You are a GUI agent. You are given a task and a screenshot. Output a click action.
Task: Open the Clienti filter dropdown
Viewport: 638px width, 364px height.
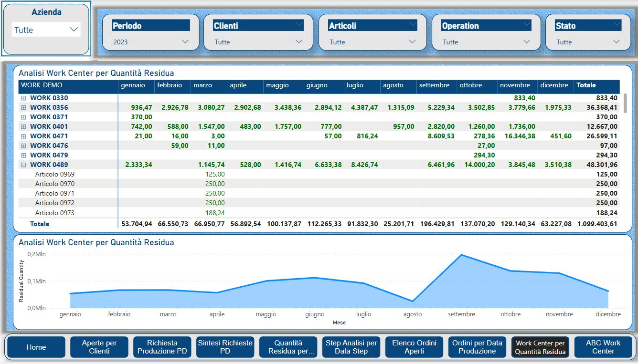tap(299, 42)
